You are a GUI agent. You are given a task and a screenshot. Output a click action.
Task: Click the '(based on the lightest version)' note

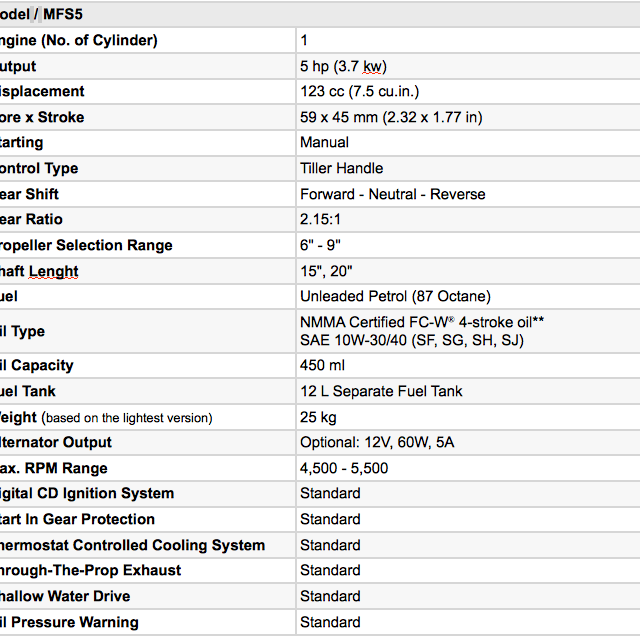tap(127, 418)
